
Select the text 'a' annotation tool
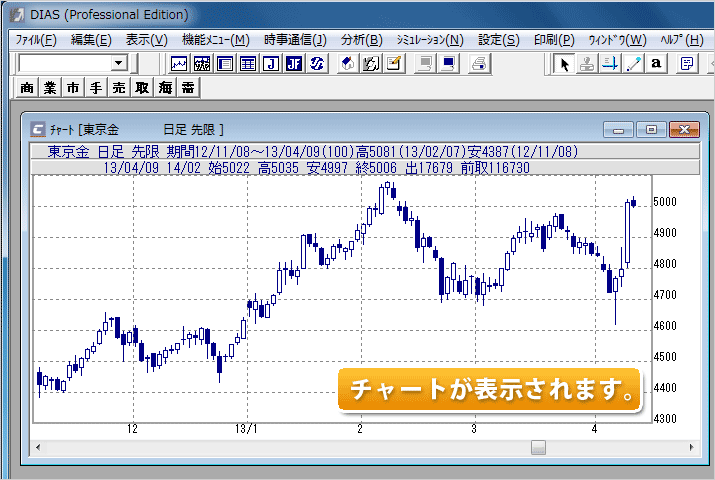(656, 64)
